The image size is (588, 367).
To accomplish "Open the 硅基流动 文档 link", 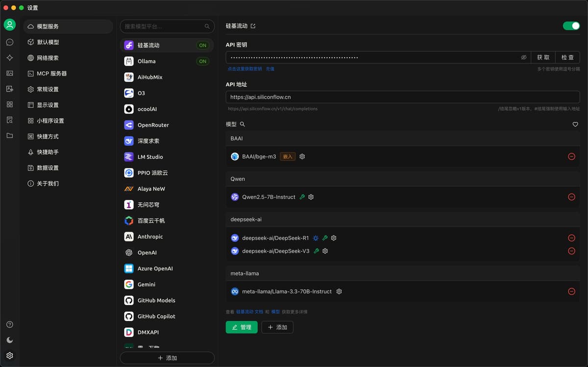I will pos(249,312).
